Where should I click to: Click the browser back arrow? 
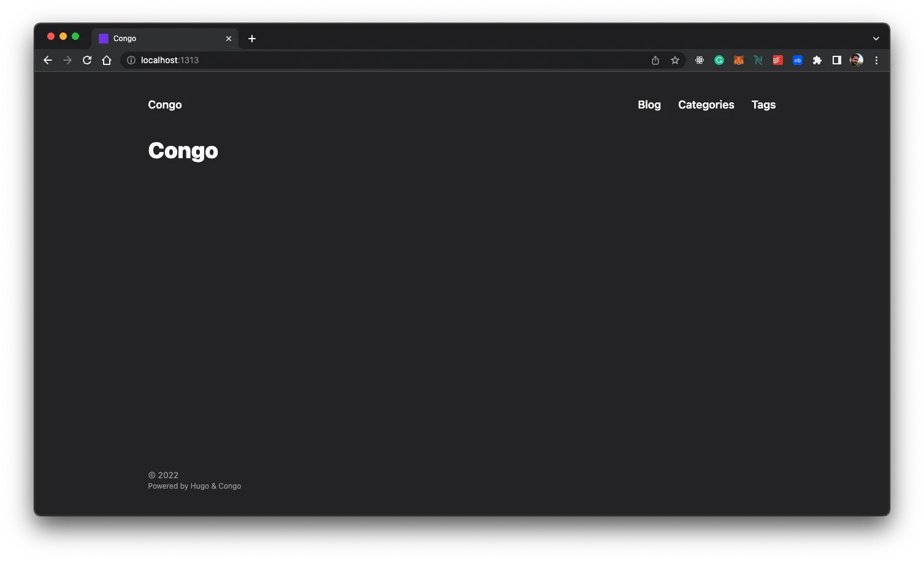tap(48, 60)
